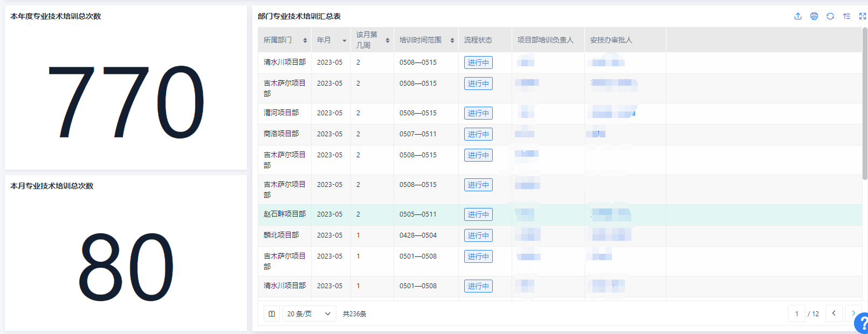Click the export/upload icon above the table
Viewport: 868px width, 334px height.
tap(798, 16)
